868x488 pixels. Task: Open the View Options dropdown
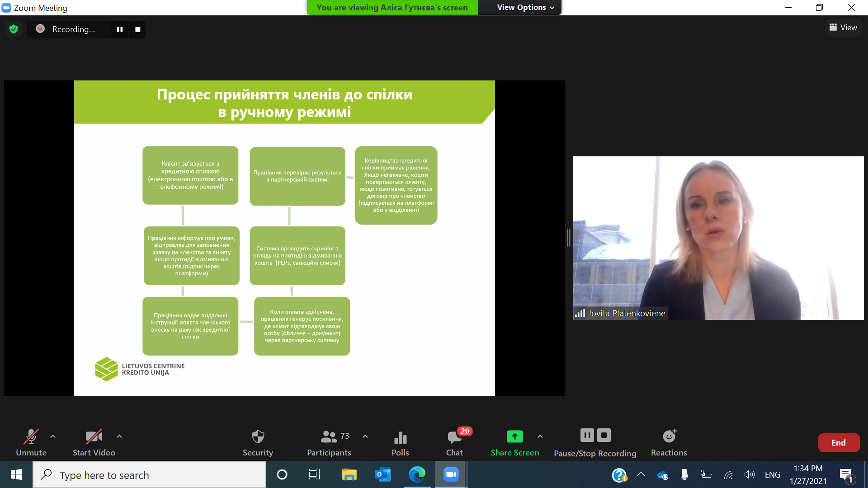pyautogui.click(x=525, y=7)
